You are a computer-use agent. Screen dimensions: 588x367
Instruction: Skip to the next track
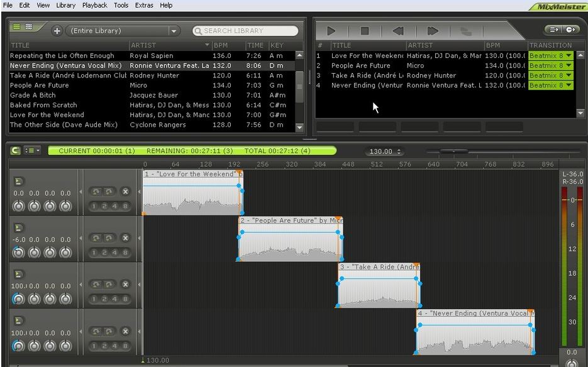[433, 31]
